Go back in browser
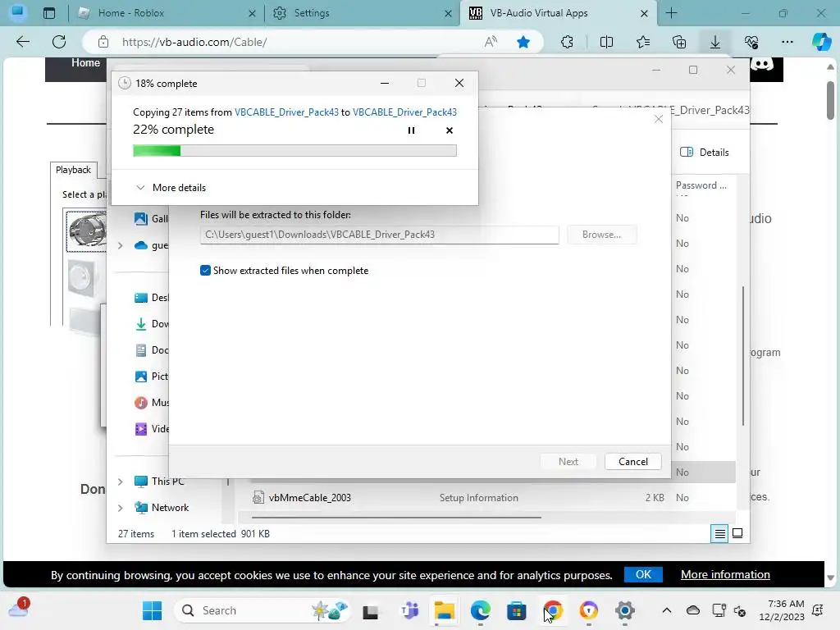 click(x=23, y=42)
